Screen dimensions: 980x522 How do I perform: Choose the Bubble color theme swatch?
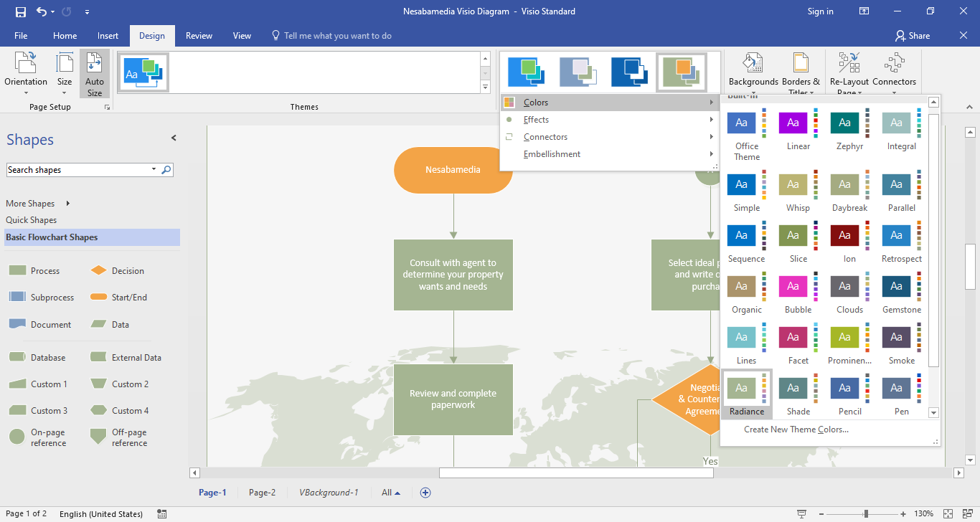point(793,287)
